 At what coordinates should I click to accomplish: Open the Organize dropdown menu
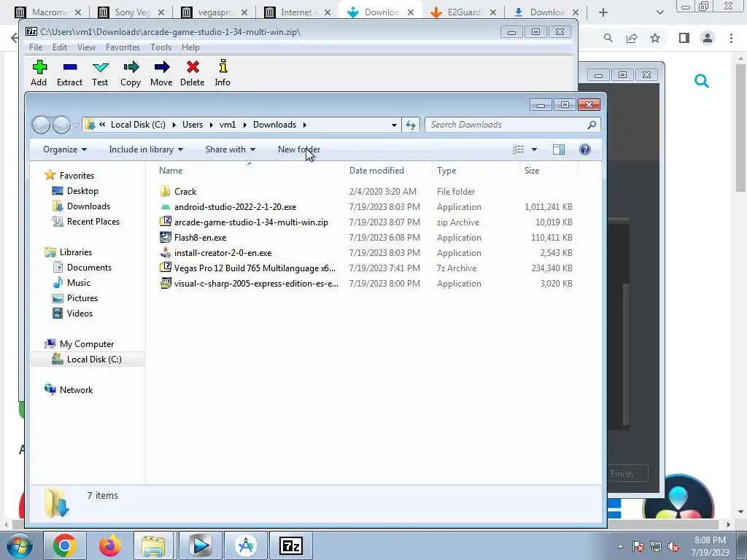(x=65, y=149)
